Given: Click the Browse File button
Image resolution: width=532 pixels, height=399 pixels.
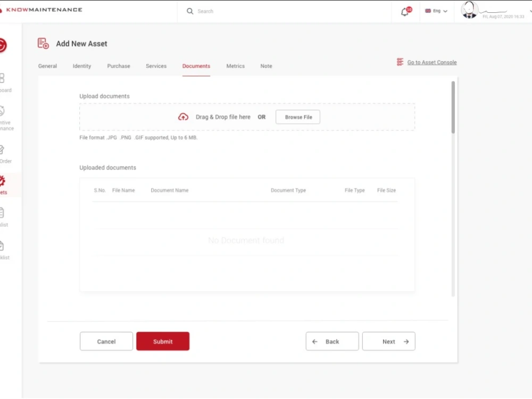Looking at the screenshot, I should pos(298,117).
